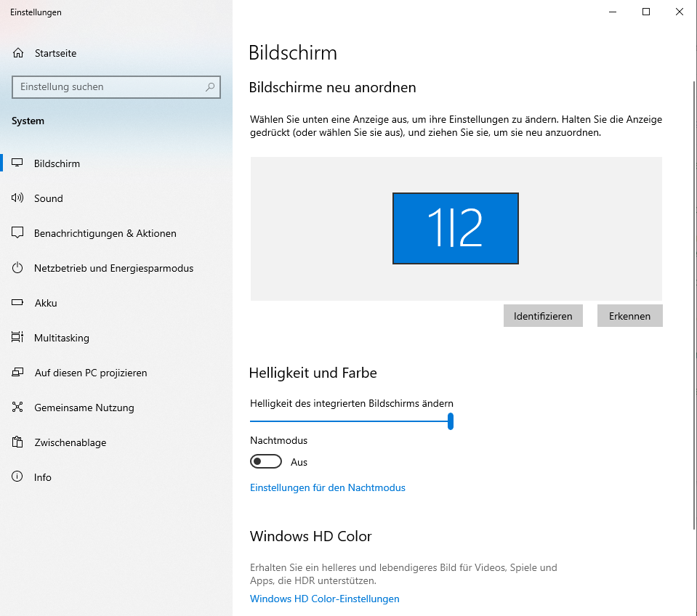The height and width of the screenshot is (616, 697).
Task: Open Einstellungen für den Nachtmodus link
Action: coord(327,488)
